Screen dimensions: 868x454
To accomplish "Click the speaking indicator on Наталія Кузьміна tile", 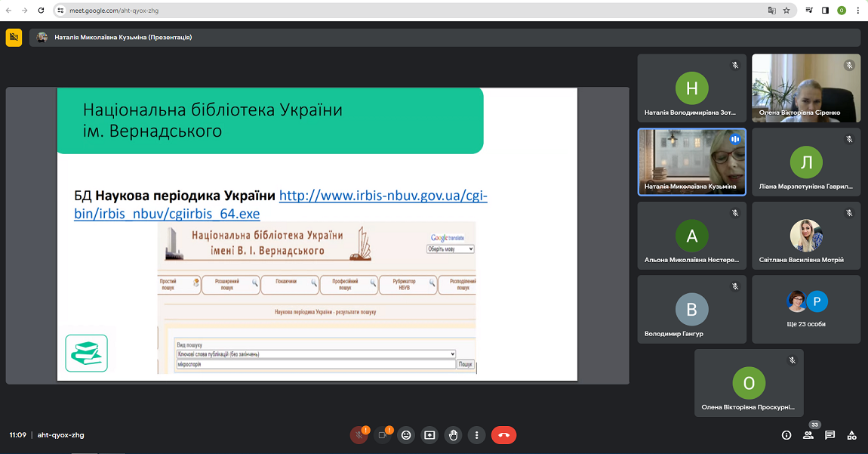I will 735,139.
